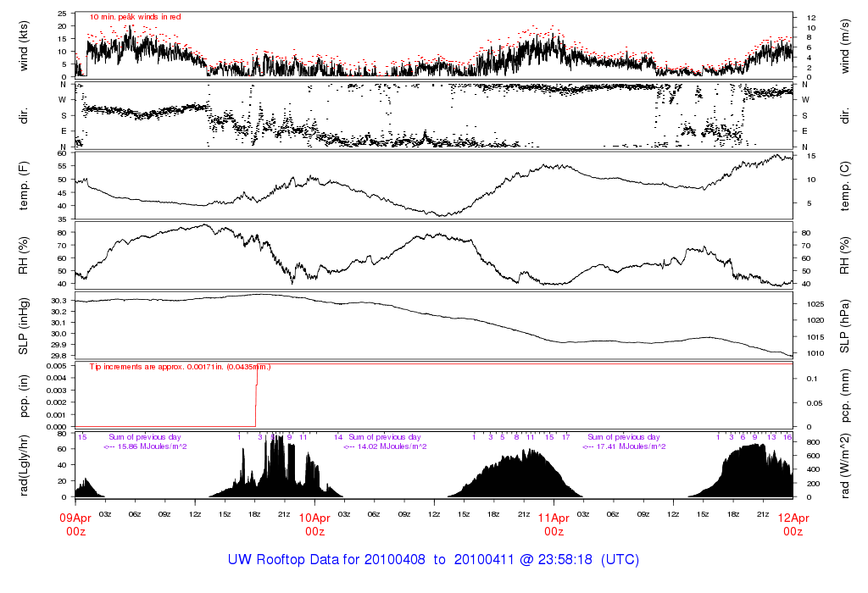Click the '0.005' precipitation tick value
Image resolution: width=868 pixels, height=593 pixels.
56,366
